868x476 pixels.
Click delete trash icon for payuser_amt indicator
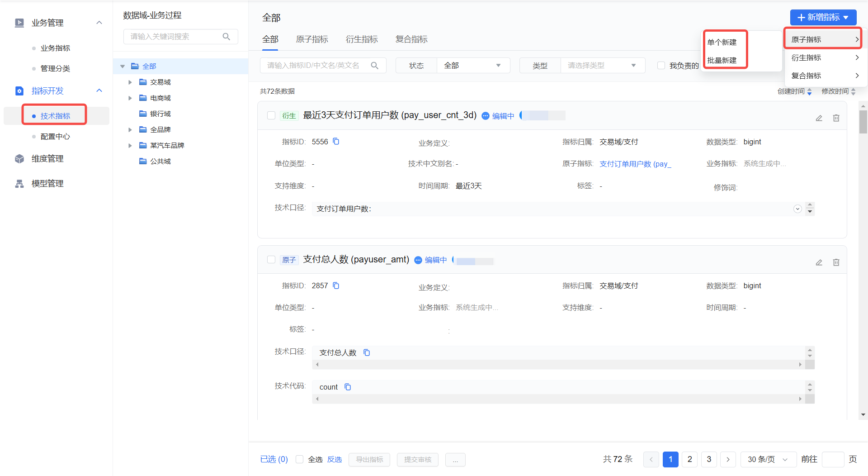pyautogui.click(x=836, y=262)
